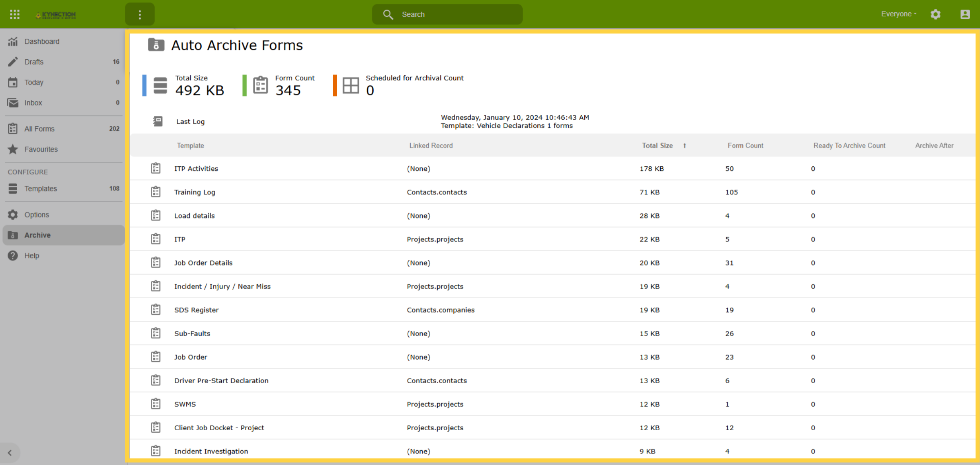Open the user account profile icon
This screenshot has height=465, width=980.
(x=965, y=14)
